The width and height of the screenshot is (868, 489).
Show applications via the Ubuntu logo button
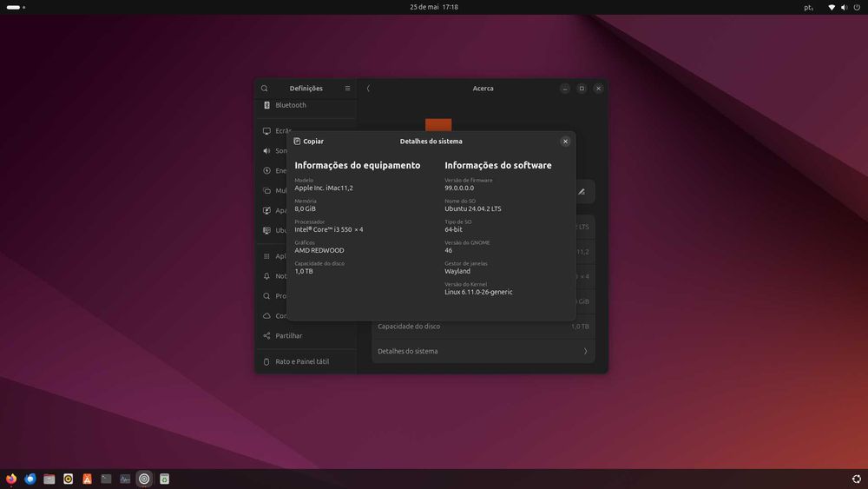[x=857, y=479]
